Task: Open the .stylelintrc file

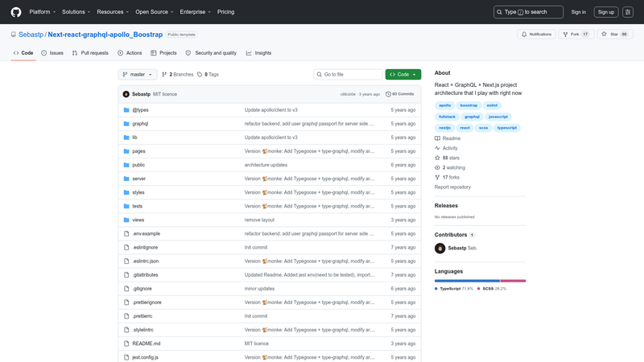Action: click(143, 330)
